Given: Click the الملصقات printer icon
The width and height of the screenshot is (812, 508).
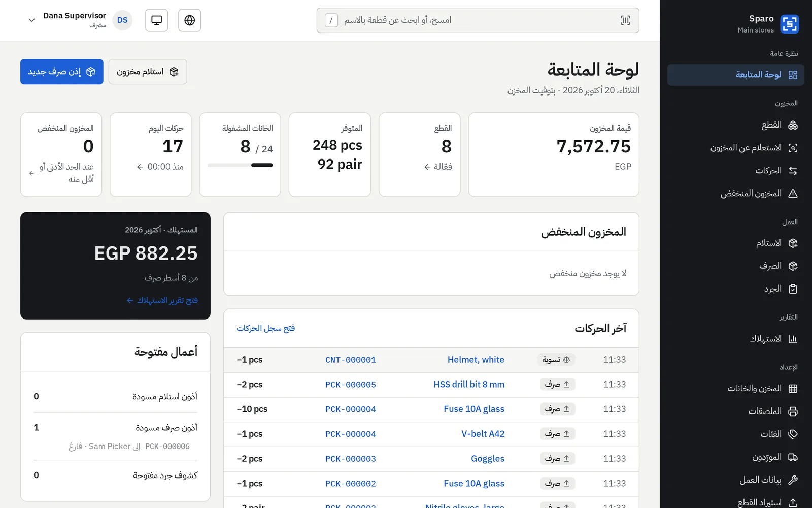Looking at the screenshot, I should [x=793, y=411].
